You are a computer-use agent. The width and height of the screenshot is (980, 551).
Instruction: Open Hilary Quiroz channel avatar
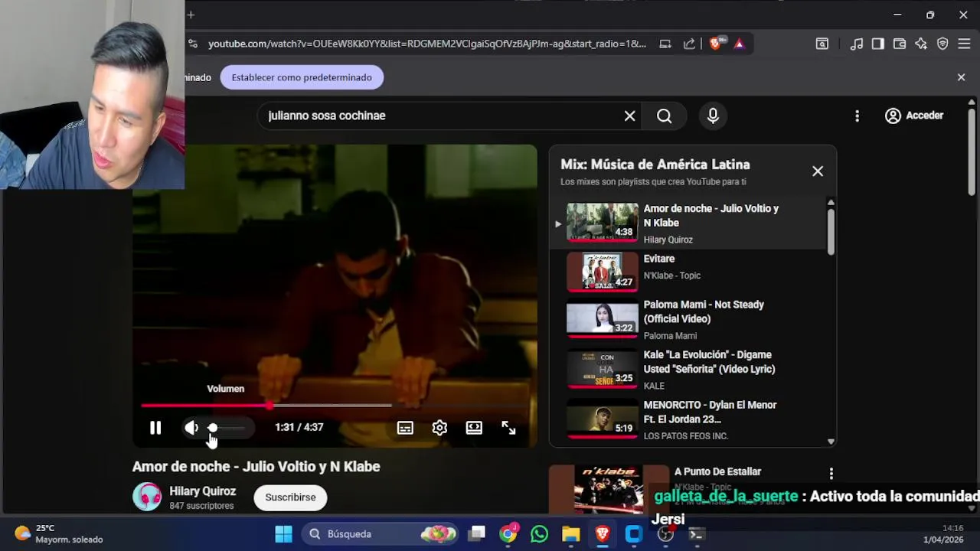[x=147, y=497]
